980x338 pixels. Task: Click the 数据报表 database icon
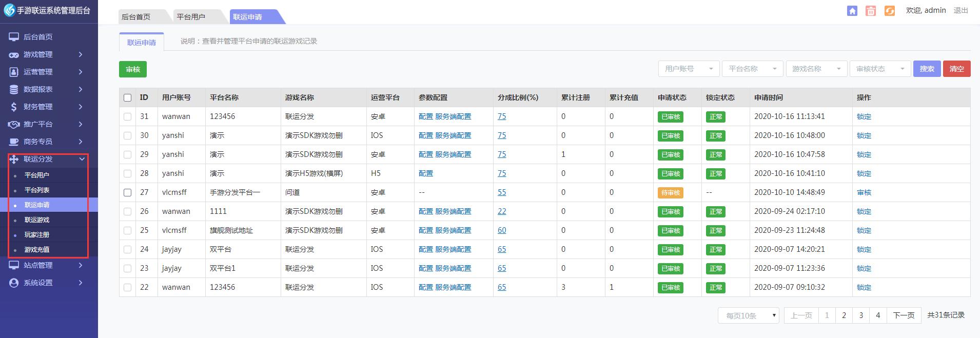[x=14, y=89]
